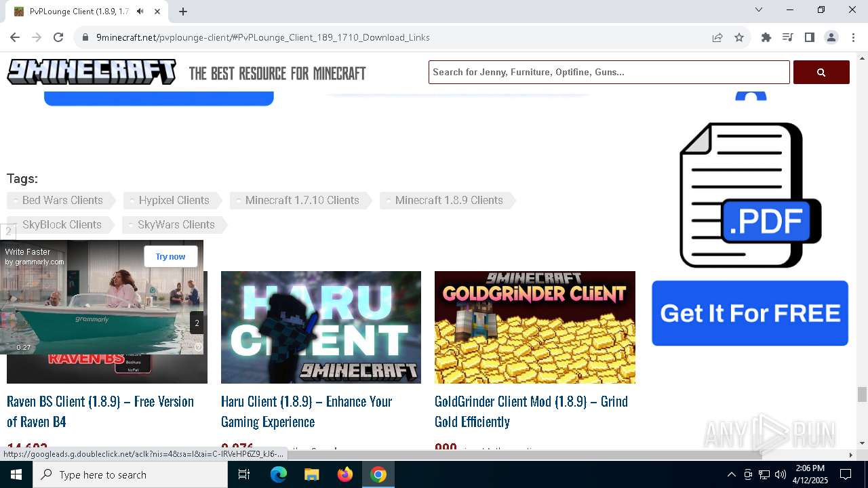Click the site info lock icon

85,37
